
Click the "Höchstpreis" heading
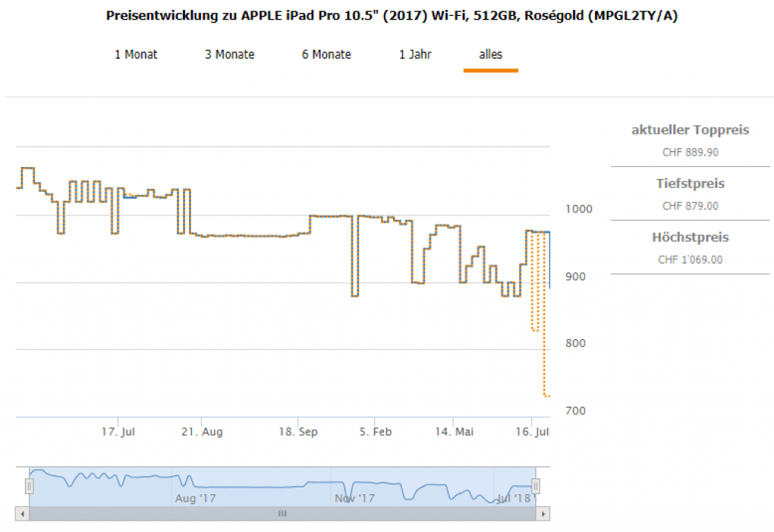[x=690, y=237]
